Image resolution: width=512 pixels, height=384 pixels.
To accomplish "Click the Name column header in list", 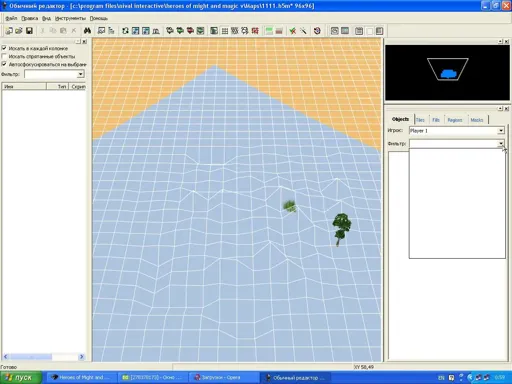I will tap(24, 87).
